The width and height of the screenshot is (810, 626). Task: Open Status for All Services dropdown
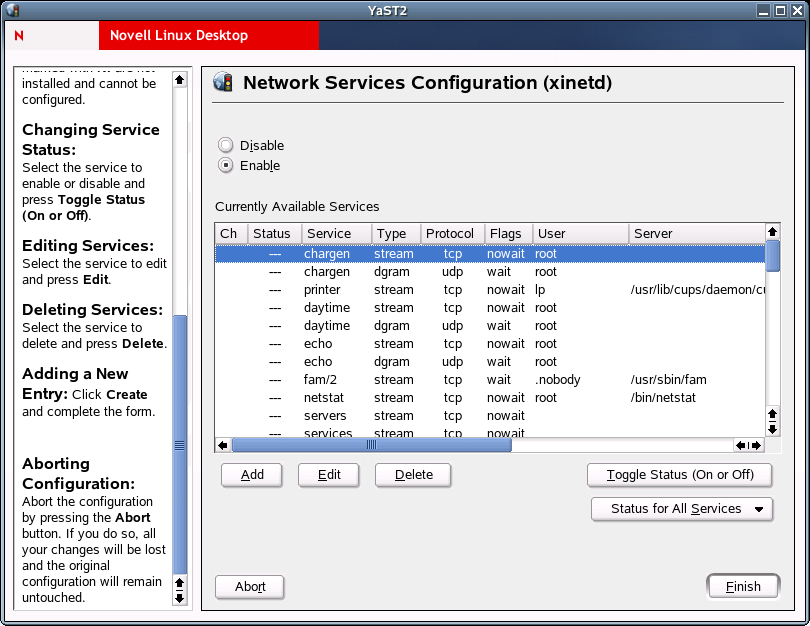click(x=682, y=509)
